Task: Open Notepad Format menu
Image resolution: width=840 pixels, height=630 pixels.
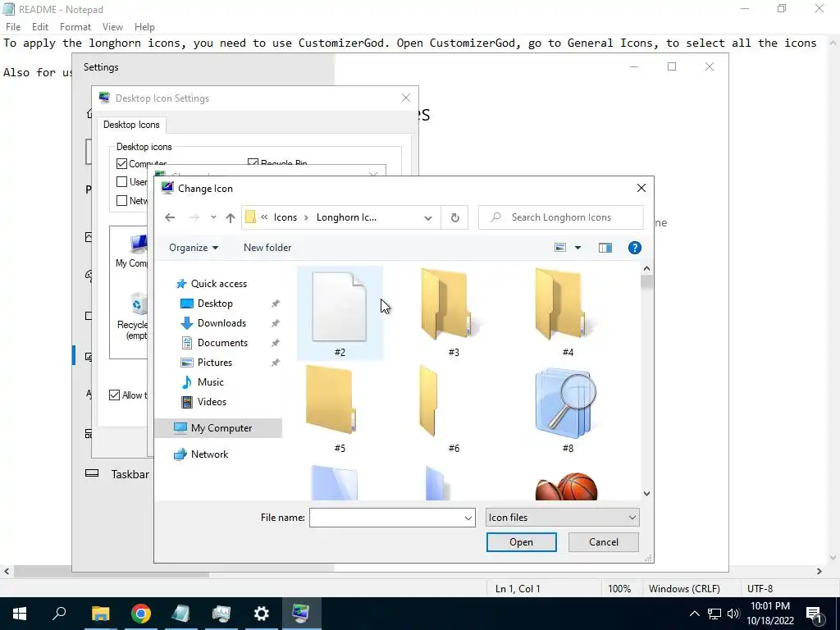Action: [75, 27]
